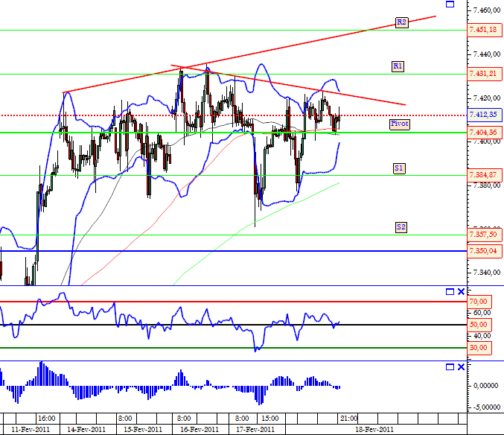This screenshot has width=504, height=435.
Task: Click the 7.460,00 price axis label
Action: click(487, 10)
